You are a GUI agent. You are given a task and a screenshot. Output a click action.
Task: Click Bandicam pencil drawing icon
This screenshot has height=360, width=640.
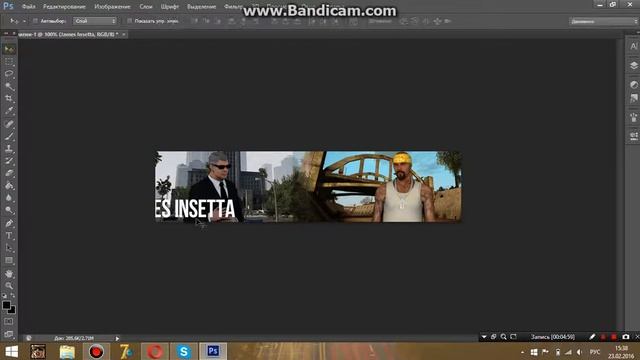click(x=592, y=337)
